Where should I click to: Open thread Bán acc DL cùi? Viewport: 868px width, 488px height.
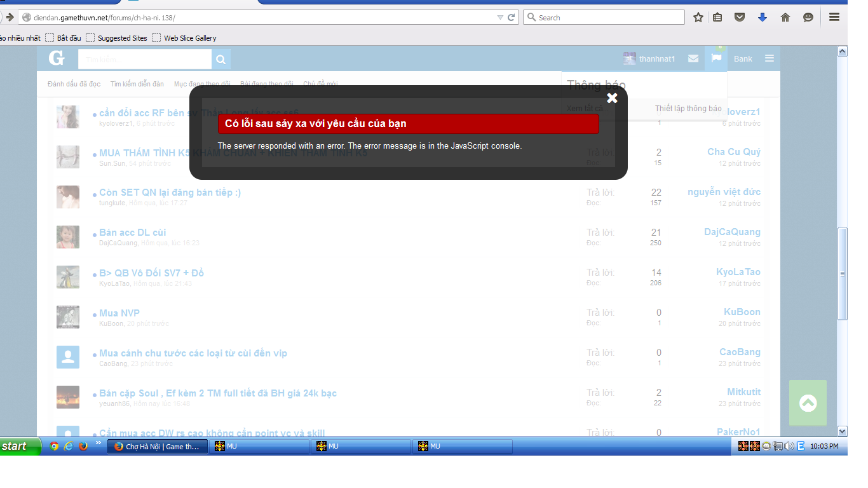(133, 233)
